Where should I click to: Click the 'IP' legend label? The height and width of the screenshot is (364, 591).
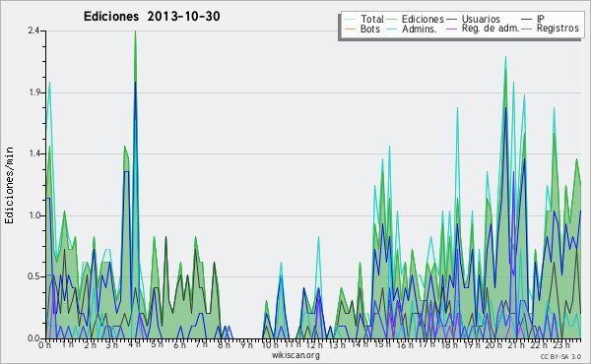point(541,19)
